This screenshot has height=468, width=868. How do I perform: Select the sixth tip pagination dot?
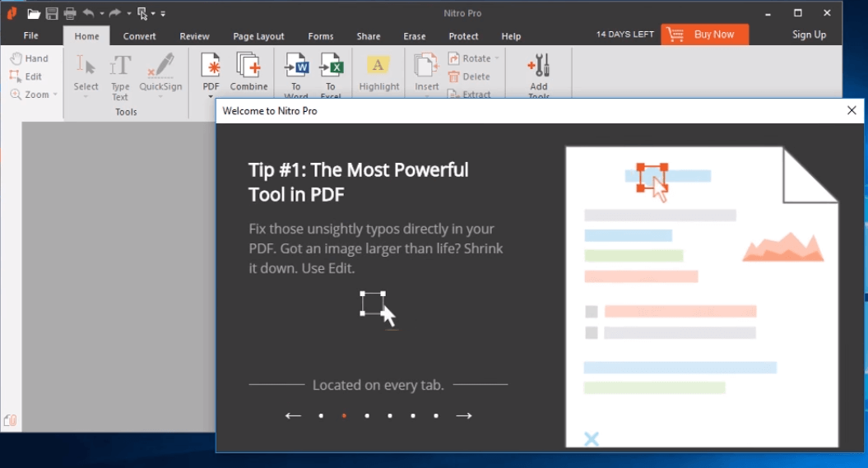436,416
